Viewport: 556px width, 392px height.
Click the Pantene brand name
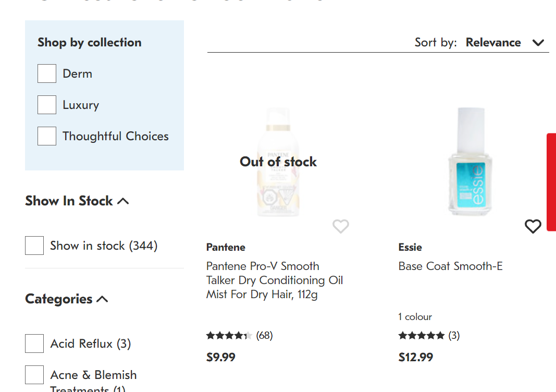point(226,247)
